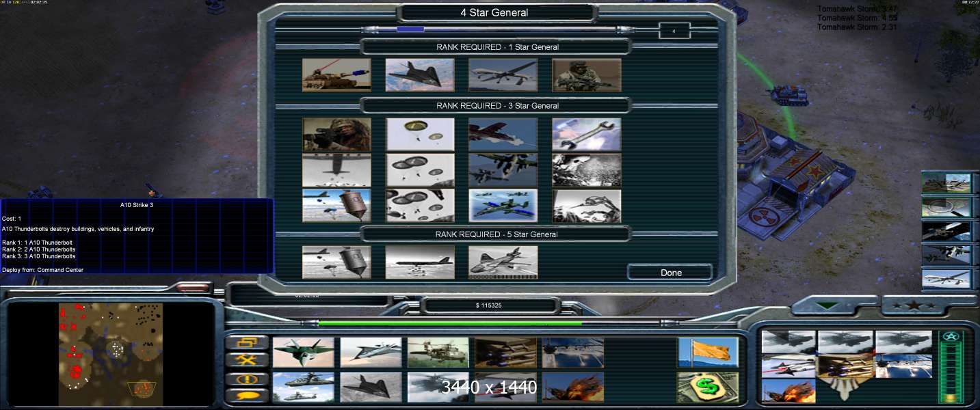
Task: Click RANK REQUIRED - 1 Star General header
Action: click(x=497, y=47)
